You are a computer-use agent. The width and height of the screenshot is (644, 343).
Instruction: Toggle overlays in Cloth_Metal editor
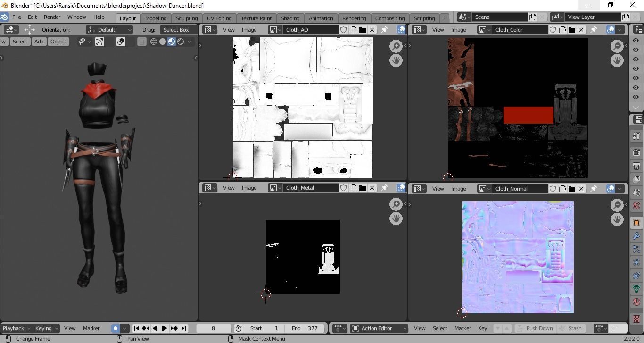point(401,188)
